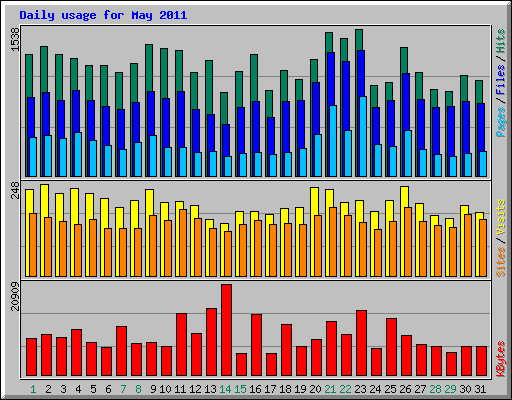Click the 1538 axis value label

pos(15,39)
